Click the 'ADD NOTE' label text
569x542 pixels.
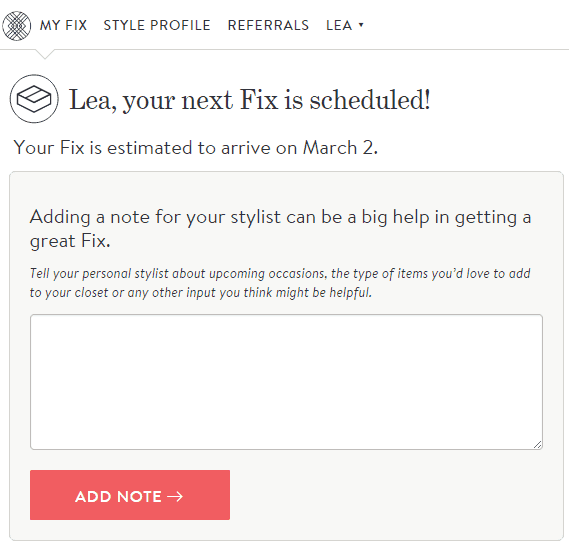(x=118, y=497)
